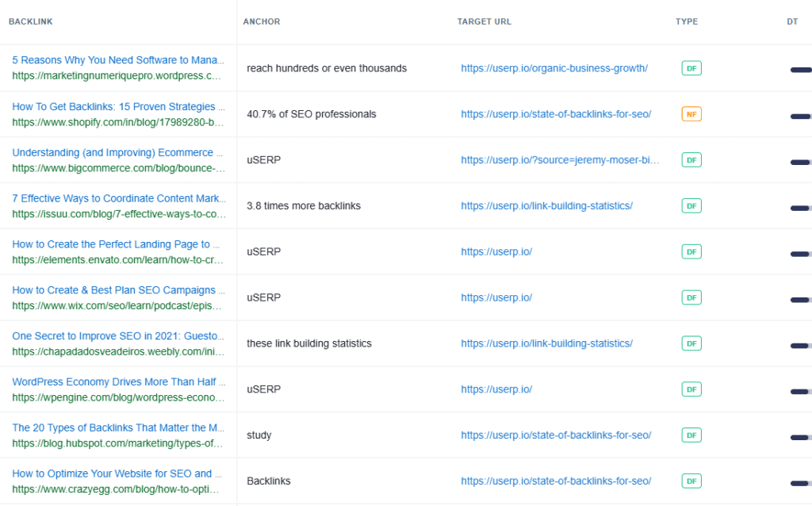Open the chapadadosveadeiros.weebly.com backlink URL
Image resolution: width=812 pixels, height=506 pixels.
[118, 351]
